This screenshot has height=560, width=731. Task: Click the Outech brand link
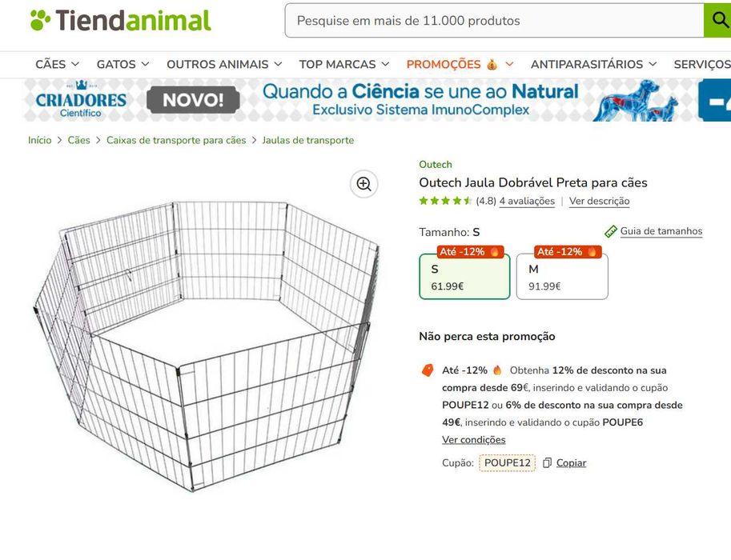click(436, 165)
